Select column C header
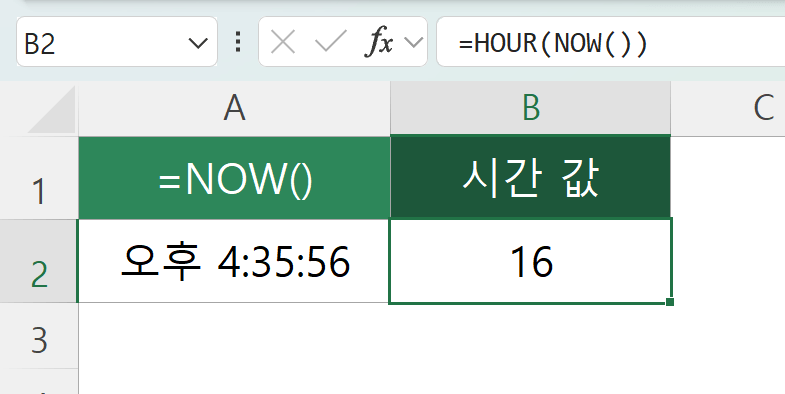The width and height of the screenshot is (785, 394). tap(728, 108)
